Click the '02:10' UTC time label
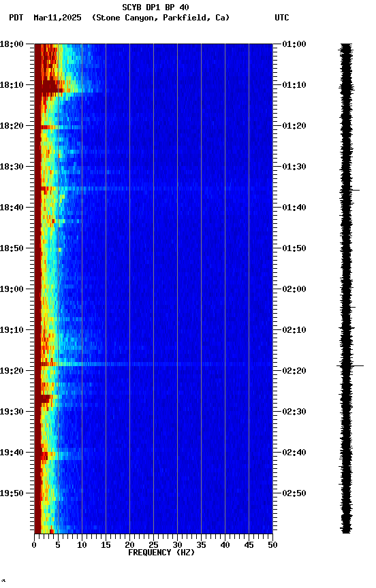Screen dimensions: 376x588 point(294,330)
